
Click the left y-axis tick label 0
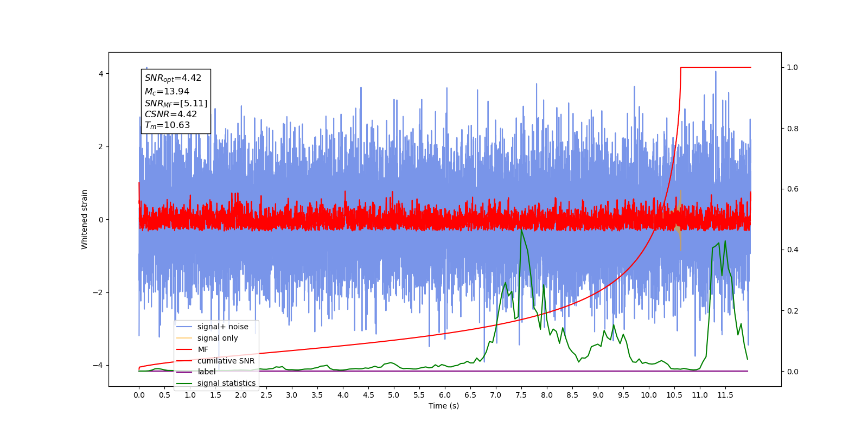(x=100, y=220)
